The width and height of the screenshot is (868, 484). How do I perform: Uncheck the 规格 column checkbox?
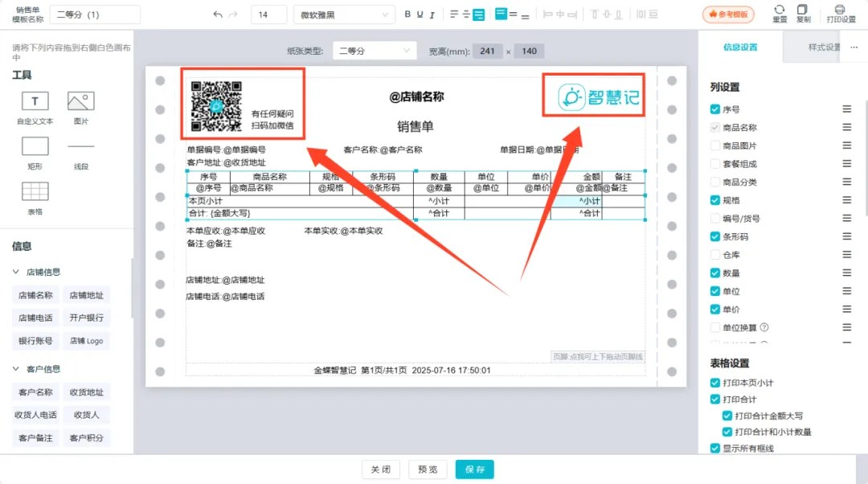(715, 200)
